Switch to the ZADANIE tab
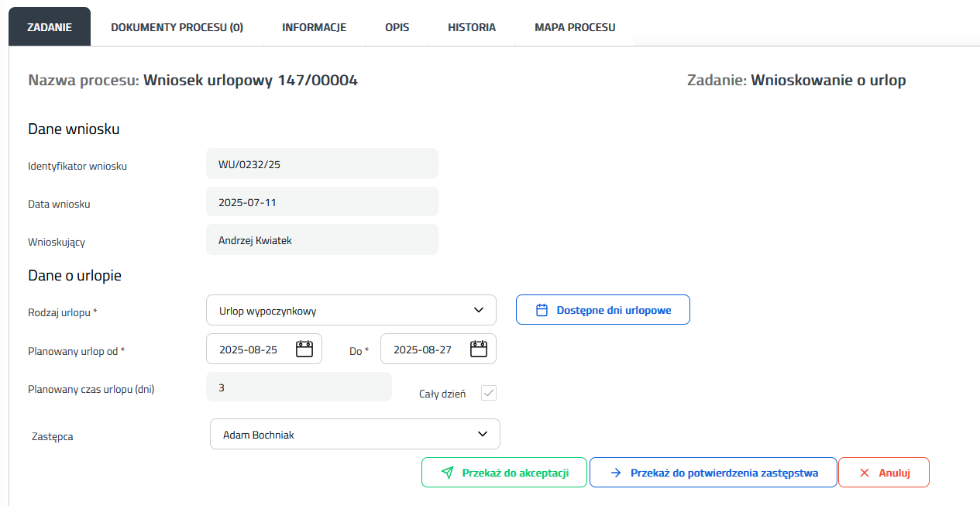 tap(50, 27)
